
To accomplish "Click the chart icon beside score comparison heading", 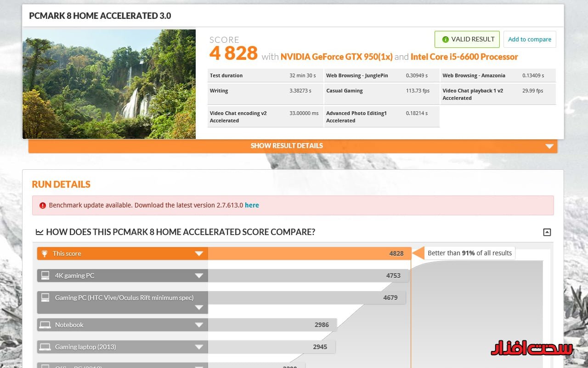I will (40, 232).
